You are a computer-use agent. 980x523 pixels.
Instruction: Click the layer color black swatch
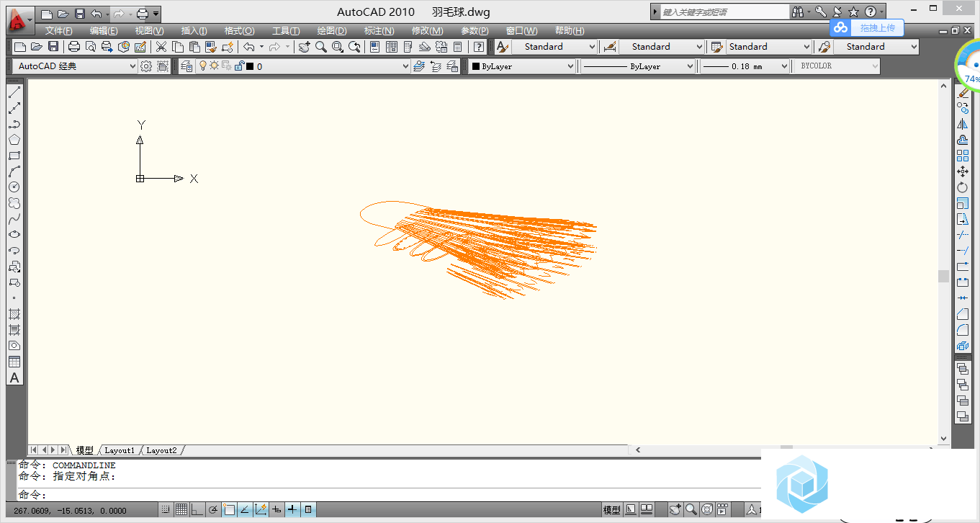[250, 66]
